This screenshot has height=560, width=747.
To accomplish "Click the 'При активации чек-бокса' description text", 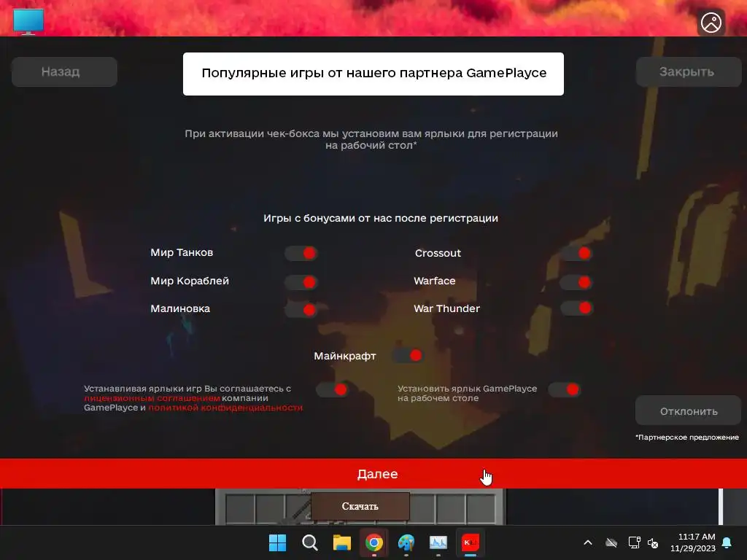I will (x=371, y=139).
